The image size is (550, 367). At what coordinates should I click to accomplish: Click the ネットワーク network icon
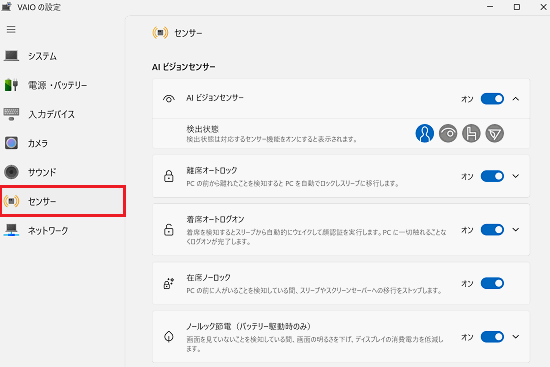11,230
